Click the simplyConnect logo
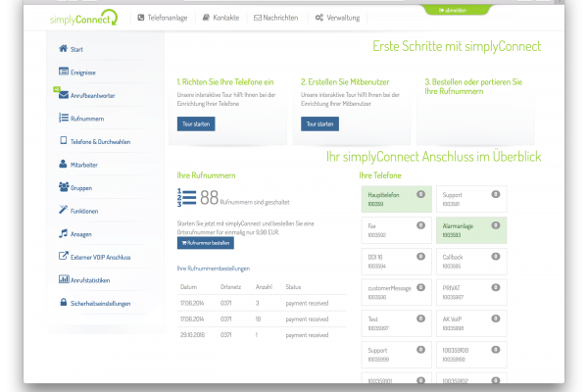This screenshot has height=392, width=588. pyautogui.click(x=83, y=18)
